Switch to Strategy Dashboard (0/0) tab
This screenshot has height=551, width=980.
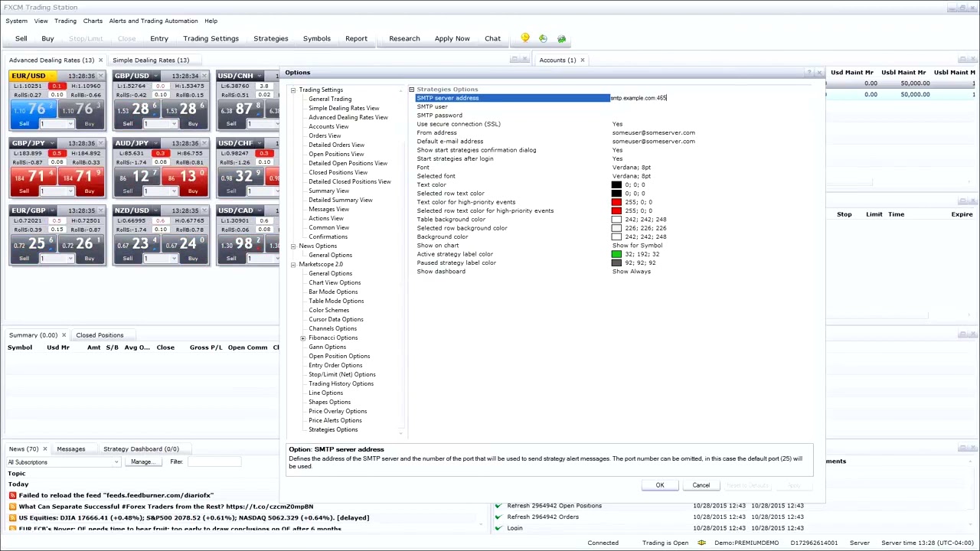pyautogui.click(x=141, y=449)
